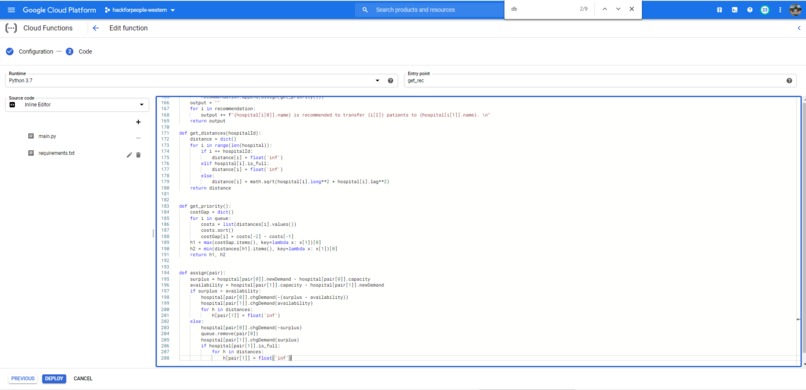Click the DEPLOY button
Screen dimensions: 806x390
pyautogui.click(x=54, y=379)
